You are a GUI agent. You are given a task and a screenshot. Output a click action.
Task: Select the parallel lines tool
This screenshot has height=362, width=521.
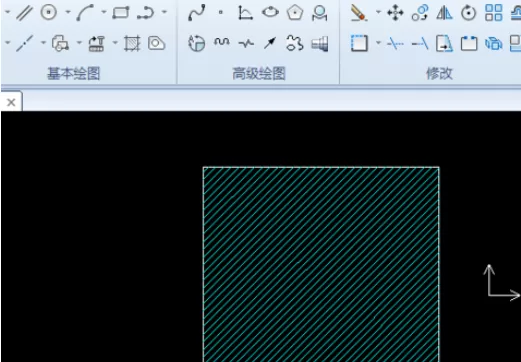coord(24,13)
